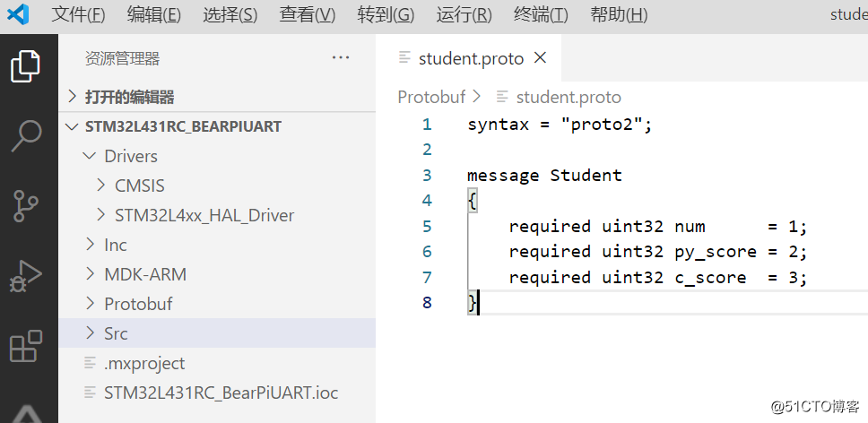The image size is (868, 423).
Task: Click the Protobuf breadcrumb segment
Action: pyautogui.click(x=431, y=97)
